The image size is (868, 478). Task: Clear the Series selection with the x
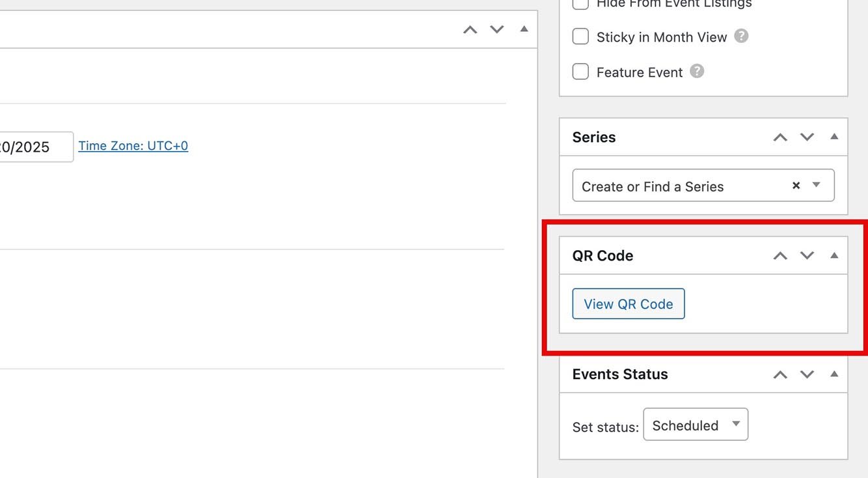(796, 186)
